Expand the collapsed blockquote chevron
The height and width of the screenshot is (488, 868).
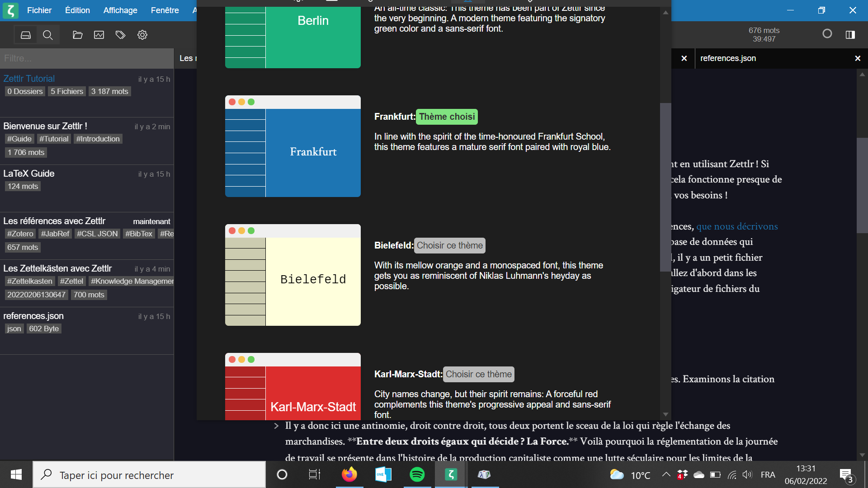[276, 426]
